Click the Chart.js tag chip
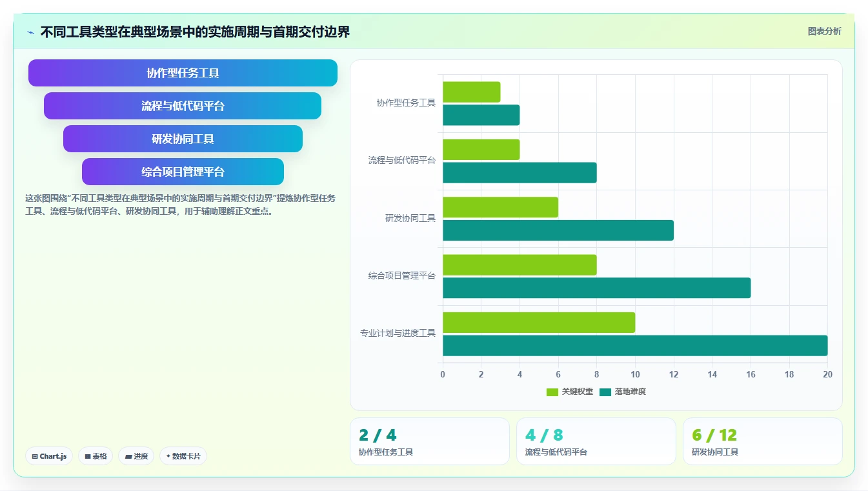Image resolution: width=868 pixels, height=491 pixels. (49, 456)
